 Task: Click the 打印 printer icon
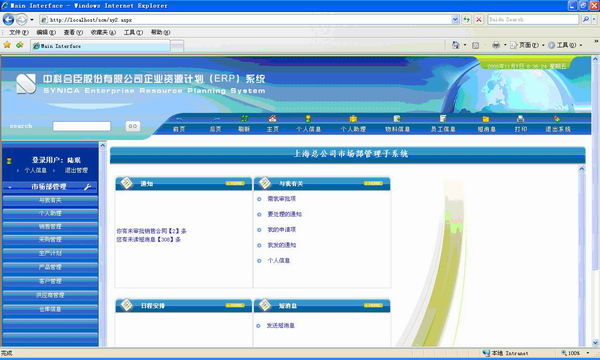(520, 119)
